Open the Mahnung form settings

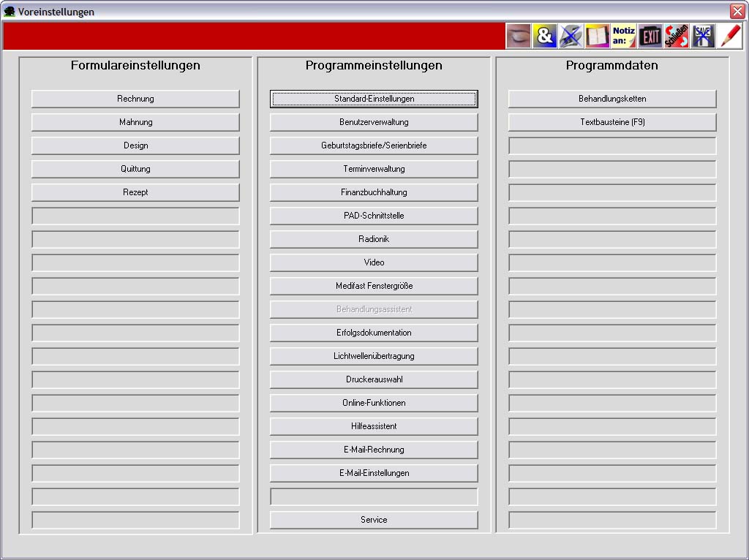coord(135,122)
